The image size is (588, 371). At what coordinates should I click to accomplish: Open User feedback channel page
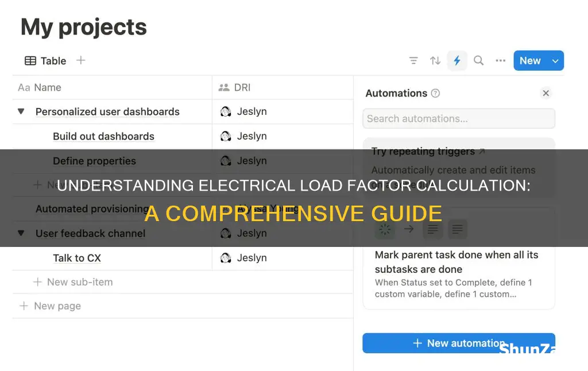pyautogui.click(x=90, y=233)
